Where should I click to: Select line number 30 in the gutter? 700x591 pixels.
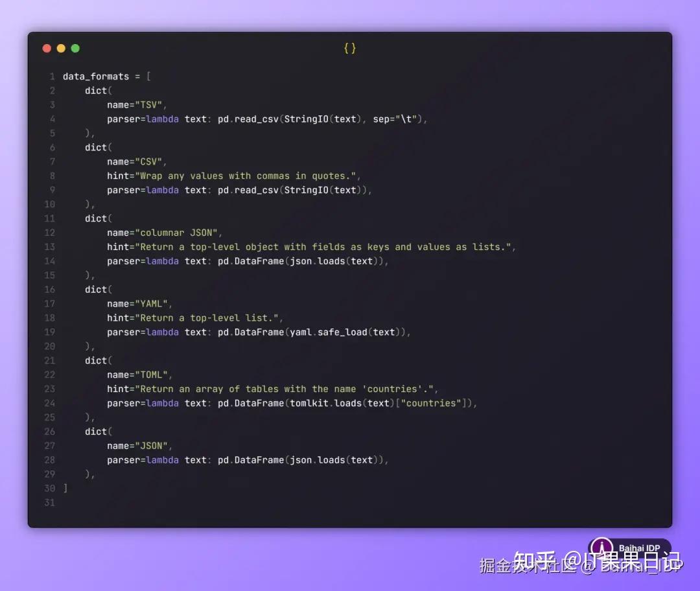click(50, 488)
